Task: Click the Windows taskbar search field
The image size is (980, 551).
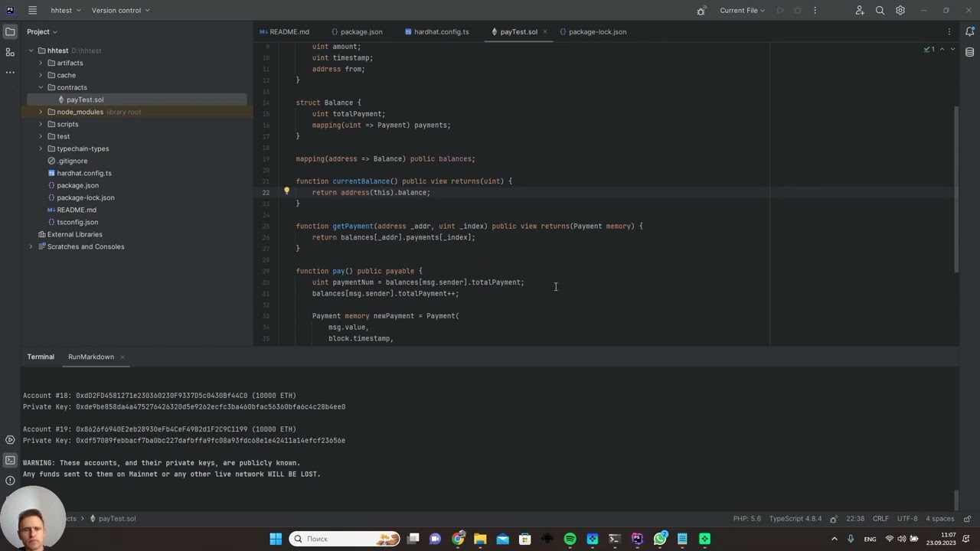Action: [x=345, y=539]
